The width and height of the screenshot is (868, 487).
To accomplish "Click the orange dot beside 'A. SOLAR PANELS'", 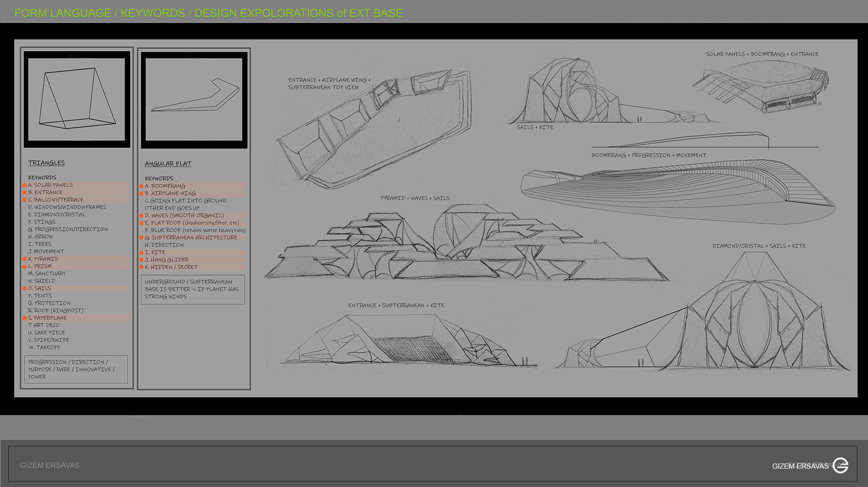I will [24, 186].
